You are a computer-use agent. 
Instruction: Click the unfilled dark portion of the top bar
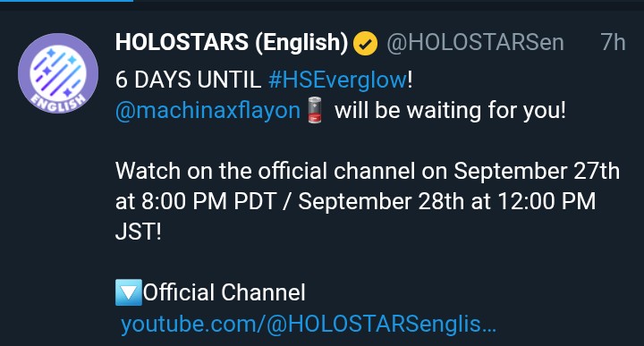(x=388, y=1)
